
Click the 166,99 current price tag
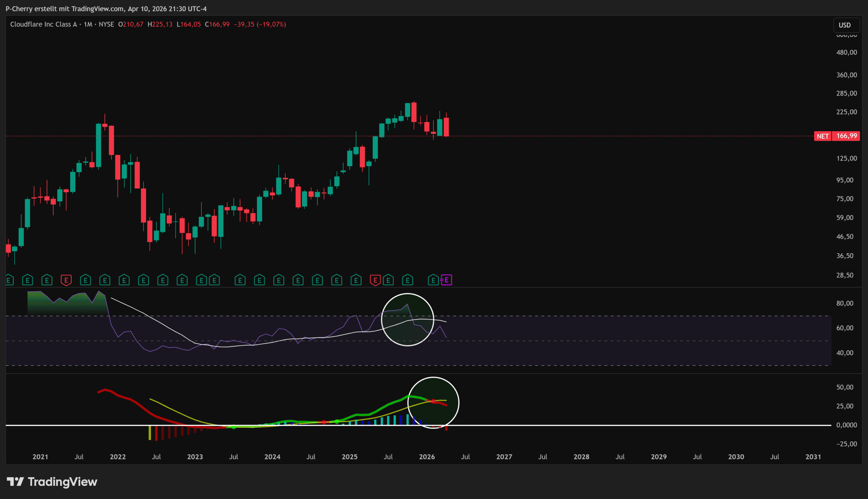(x=846, y=136)
